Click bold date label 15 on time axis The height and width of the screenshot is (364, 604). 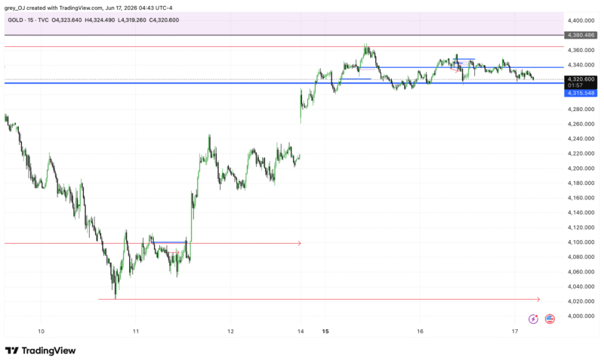[325, 332]
